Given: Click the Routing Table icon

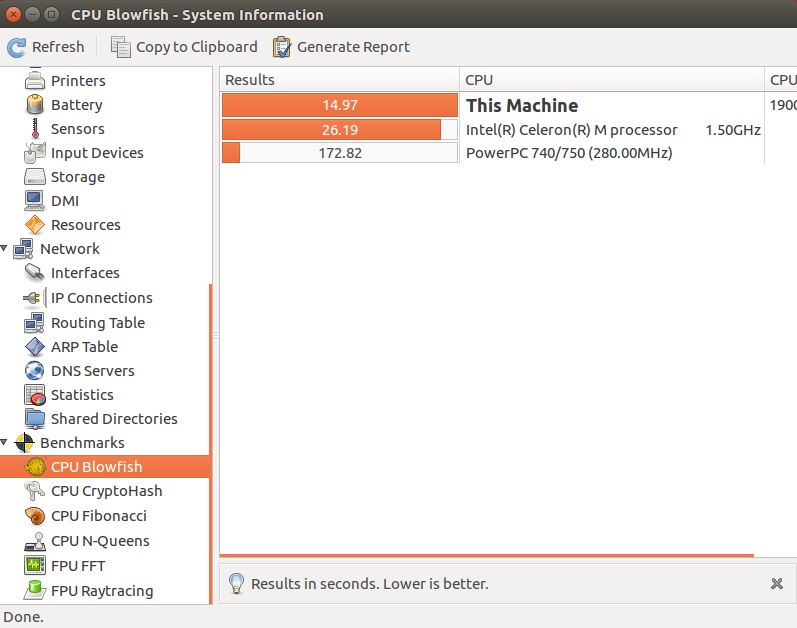Looking at the screenshot, I should [35, 323].
